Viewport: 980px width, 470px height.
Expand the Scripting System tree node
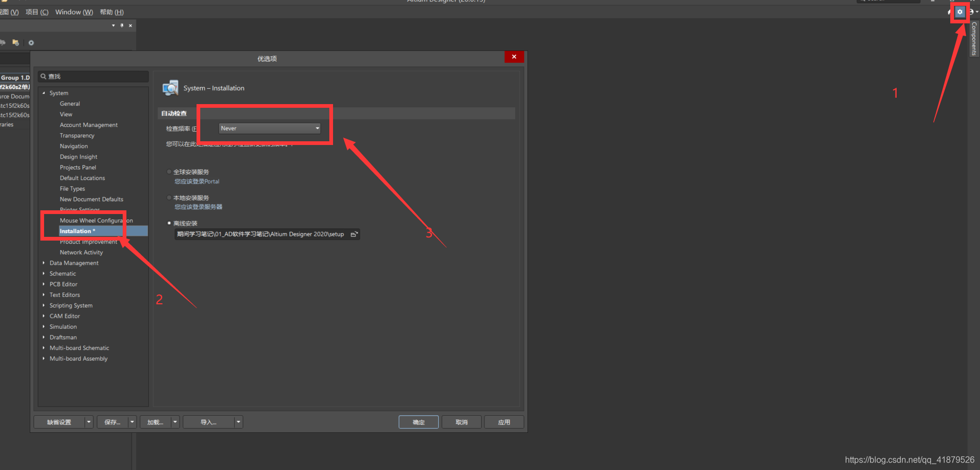(44, 305)
